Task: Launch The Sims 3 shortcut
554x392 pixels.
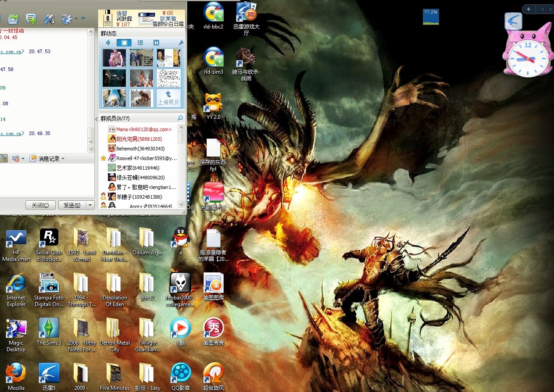Action: 49,332
